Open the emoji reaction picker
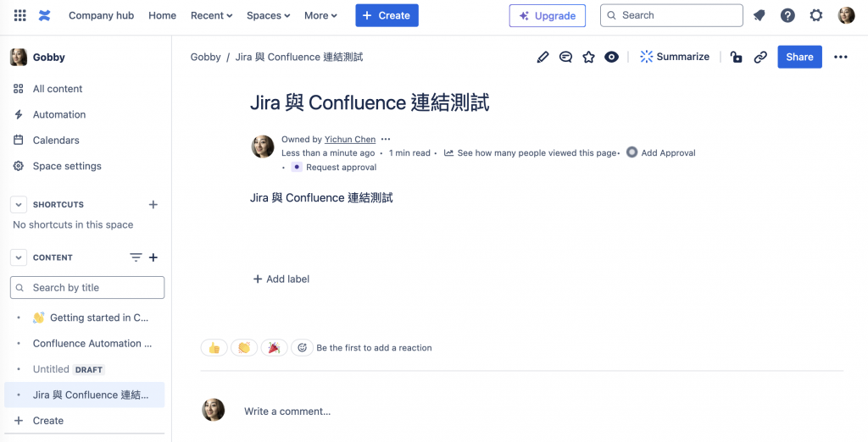 click(303, 348)
